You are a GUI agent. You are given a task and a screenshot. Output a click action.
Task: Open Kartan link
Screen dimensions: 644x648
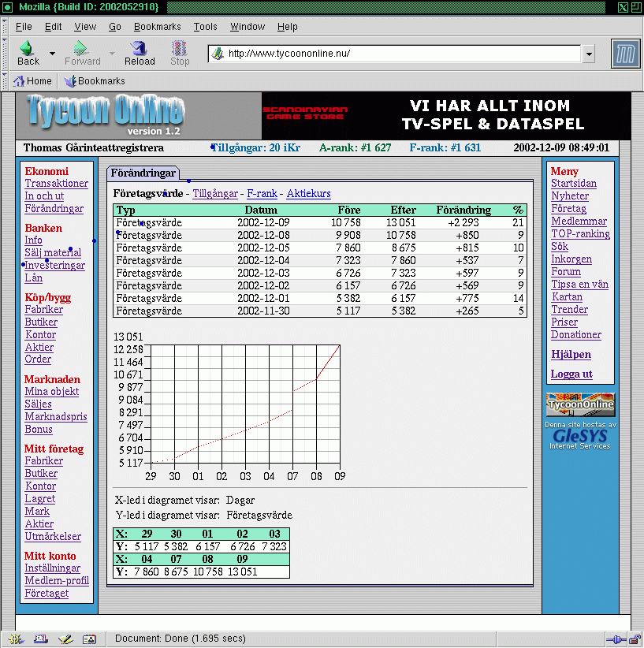pyautogui.click(x=567, y=297)
